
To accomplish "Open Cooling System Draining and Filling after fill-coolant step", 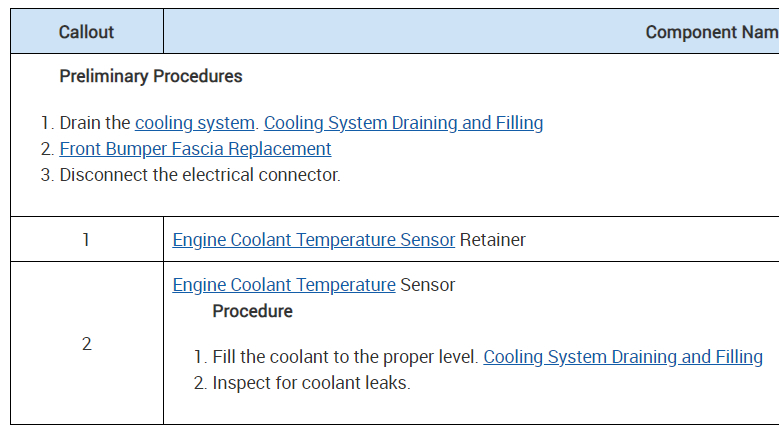I will (622, 357).
